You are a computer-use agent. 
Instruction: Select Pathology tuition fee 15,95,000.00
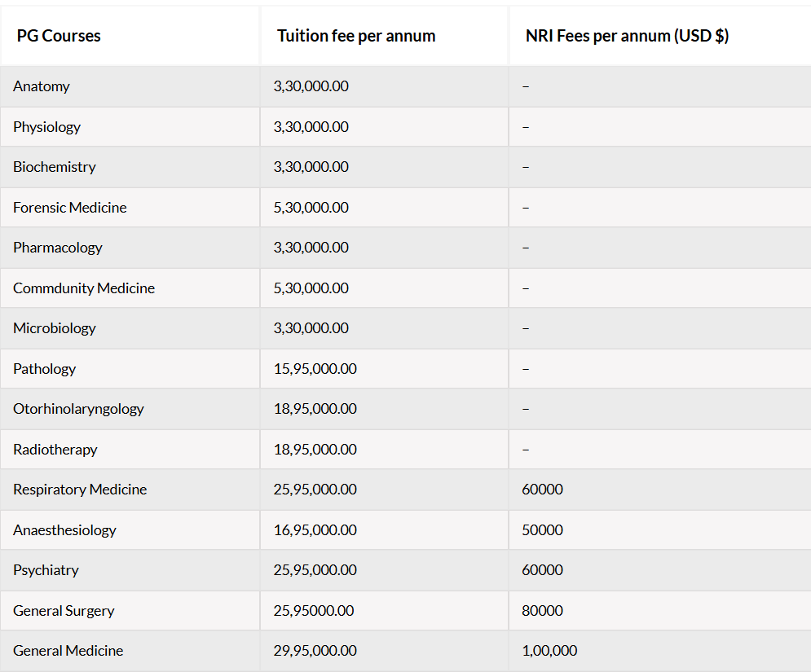tap(315, 368)
